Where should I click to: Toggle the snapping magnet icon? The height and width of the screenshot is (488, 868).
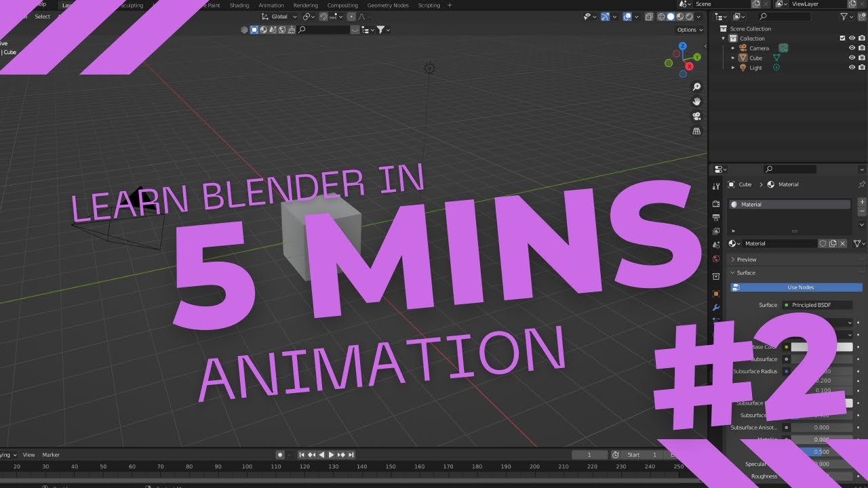click(x=324, y=16)
